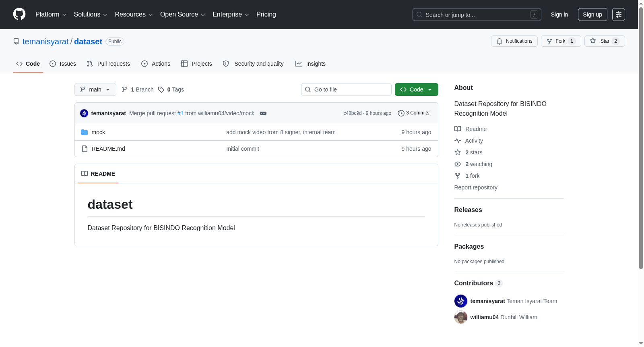View the 0 Tags link
Viewport: 644px width, 347px height.
click(x=171, y=89)
